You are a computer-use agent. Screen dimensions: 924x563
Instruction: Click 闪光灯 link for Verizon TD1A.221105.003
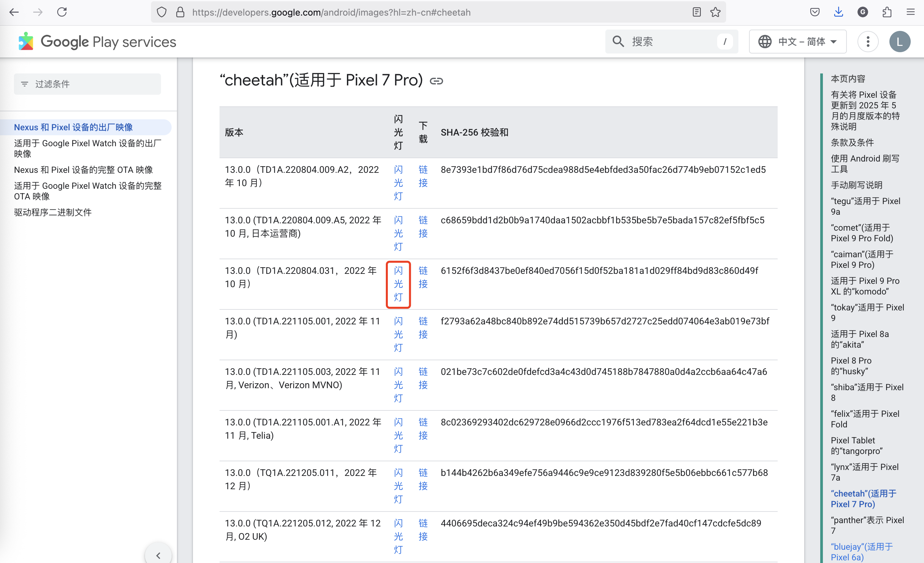pyautogui.click(x=398, y=385)
